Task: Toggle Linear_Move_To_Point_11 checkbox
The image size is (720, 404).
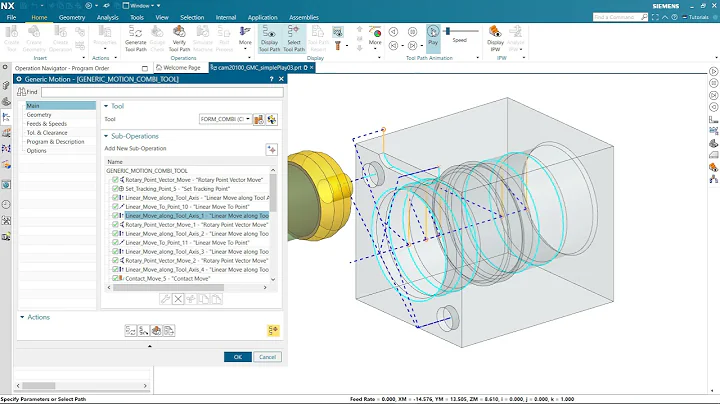Action: click(x=115, y=242)
